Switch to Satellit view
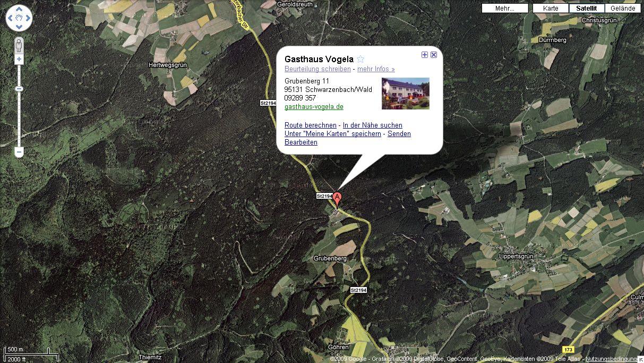Viewport: 644px width, 363px height. pos(587,9)
